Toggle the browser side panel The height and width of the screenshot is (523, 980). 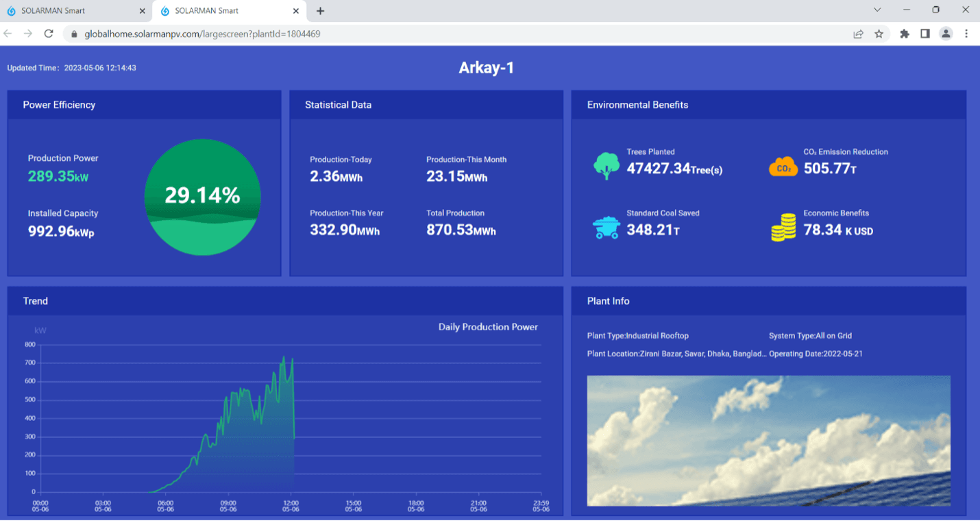[924, 34]
